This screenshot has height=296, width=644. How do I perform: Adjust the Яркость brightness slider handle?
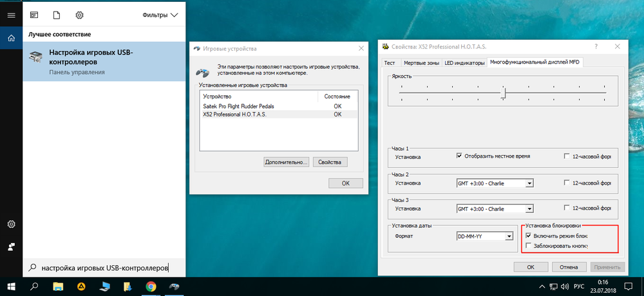click(503, 93)
